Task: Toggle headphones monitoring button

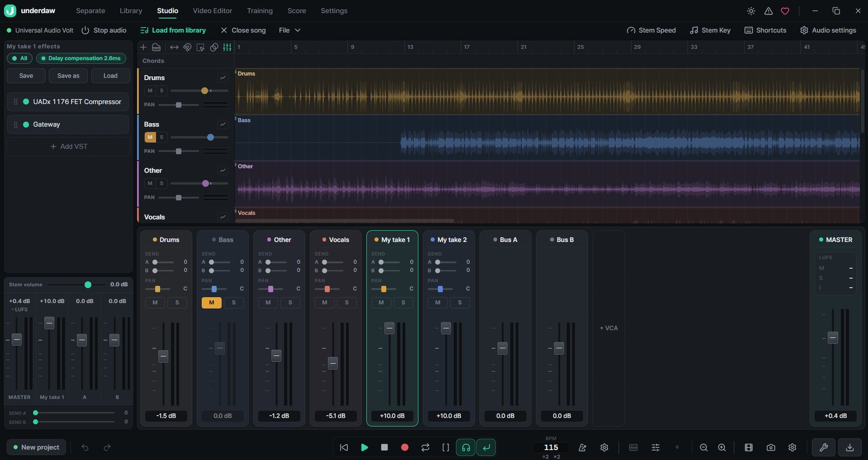Action: [x=466, y=448]
